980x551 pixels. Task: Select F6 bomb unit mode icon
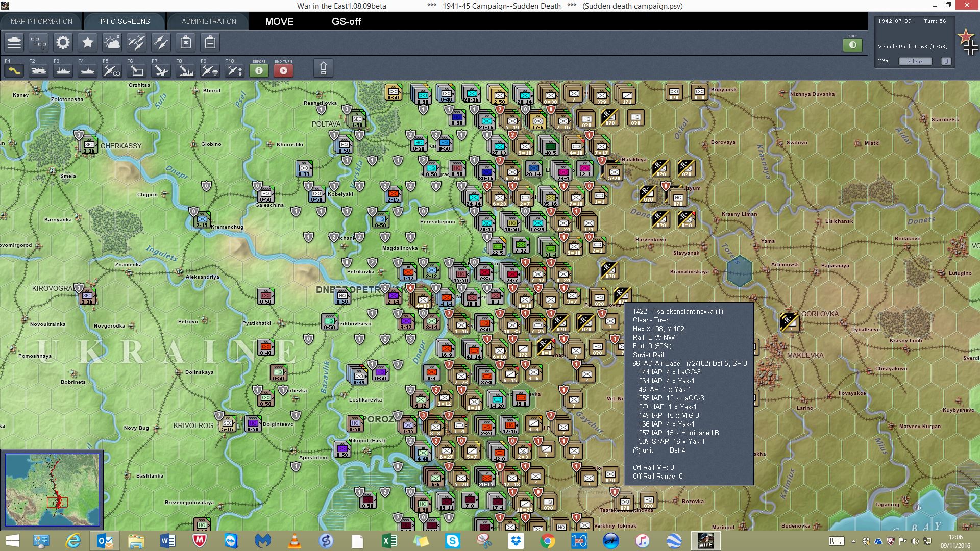pyautogui.click(x=137, y=70)
